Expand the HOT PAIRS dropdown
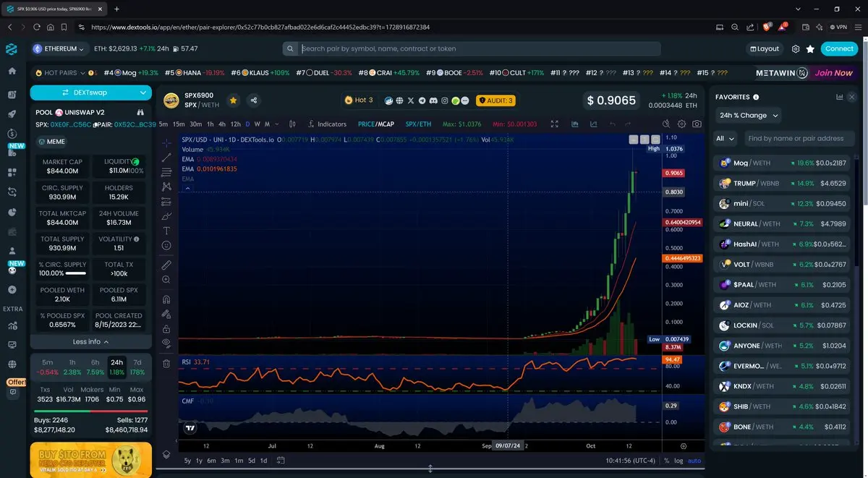Viewport: 868px width, 478px height. [59, 73]
